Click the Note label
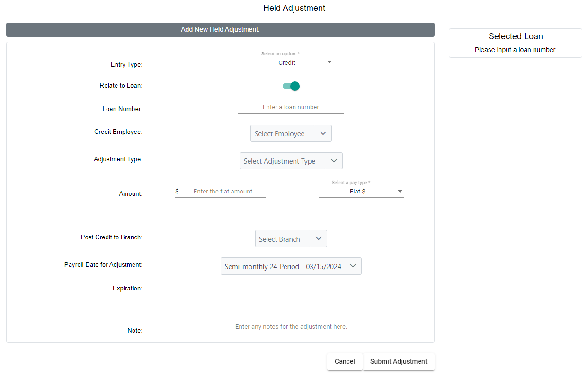588x377 pixels. pos(135,330)
